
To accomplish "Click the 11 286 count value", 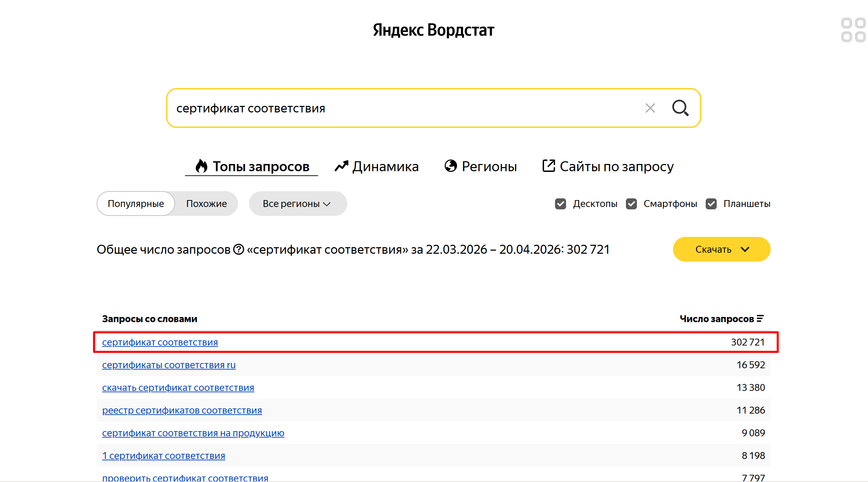I will pos(751,410).
